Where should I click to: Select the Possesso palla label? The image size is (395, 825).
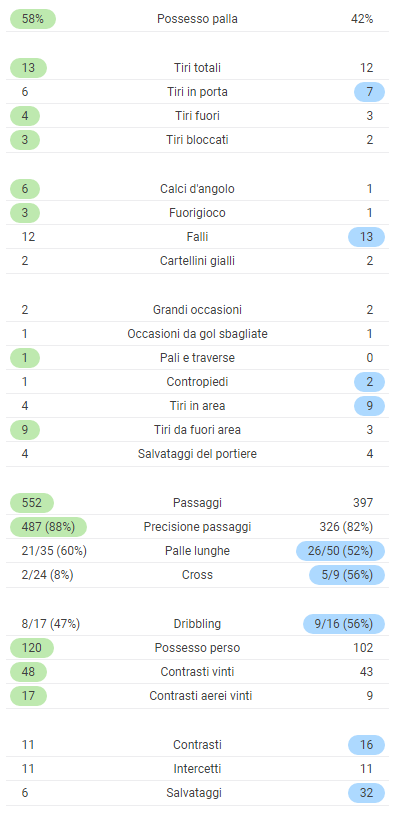pyautogui.click(x=197, y=19)
